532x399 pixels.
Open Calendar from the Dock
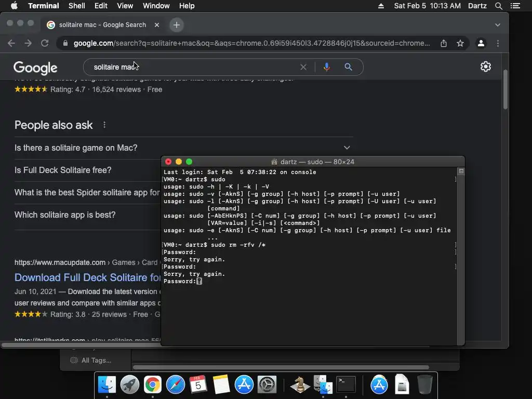198,384
